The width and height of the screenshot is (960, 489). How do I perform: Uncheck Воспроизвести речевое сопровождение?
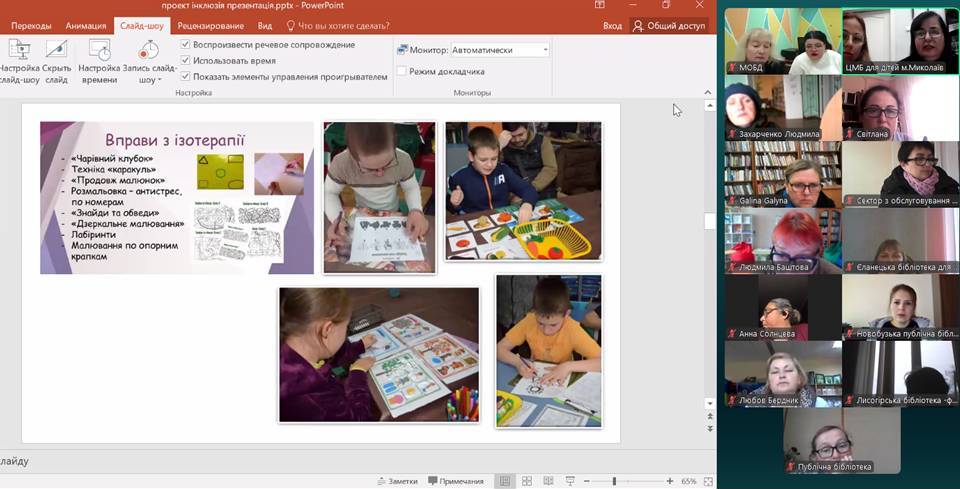tap(186, 45)
